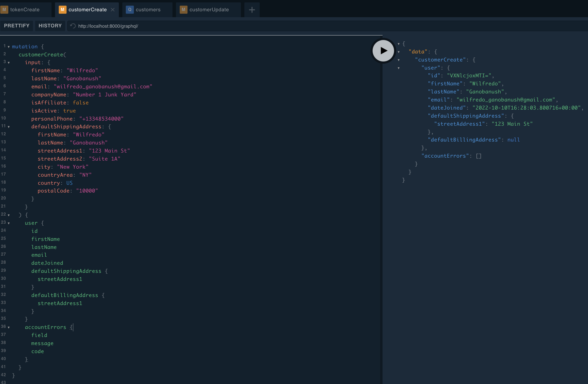Click companyName "Number 1 Junk Yard"

[105, 95]
